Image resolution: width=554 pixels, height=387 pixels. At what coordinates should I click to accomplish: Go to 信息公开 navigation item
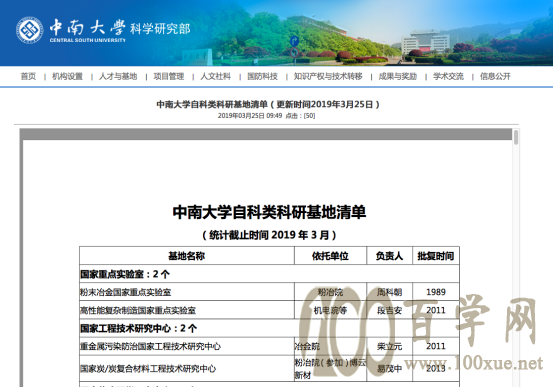[495, 76]
